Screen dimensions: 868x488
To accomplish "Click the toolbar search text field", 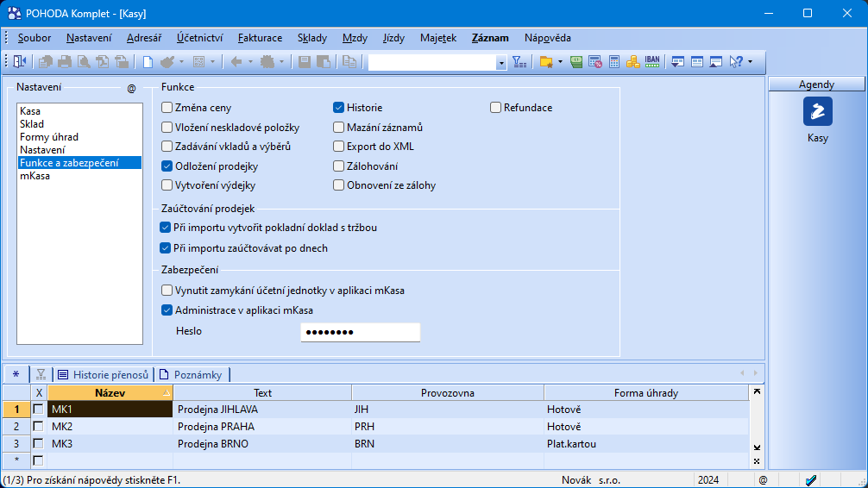I will coord(431,63).
